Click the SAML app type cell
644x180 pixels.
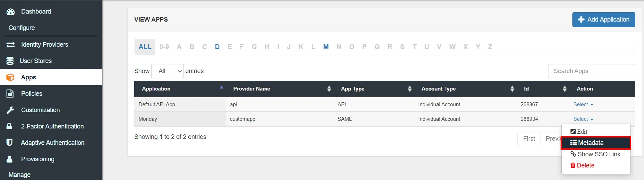pyautogui.click(x=374, y=119)
